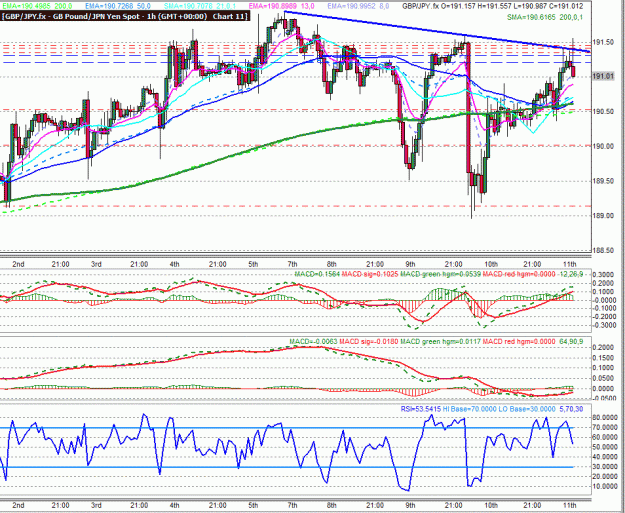Click the MACD=0.1564 legend value

click(x=316, y=274)
